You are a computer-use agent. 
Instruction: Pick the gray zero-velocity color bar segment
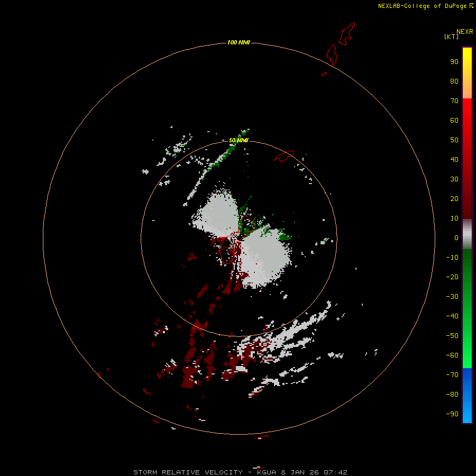point(467,234)
